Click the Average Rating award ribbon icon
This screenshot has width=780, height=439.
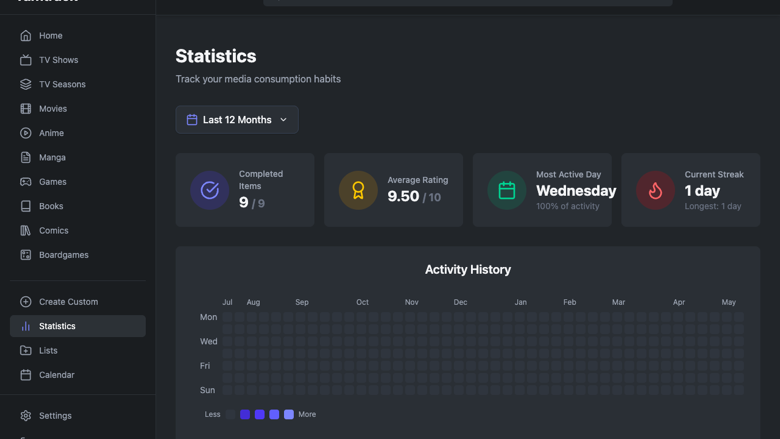coord(358,190)
